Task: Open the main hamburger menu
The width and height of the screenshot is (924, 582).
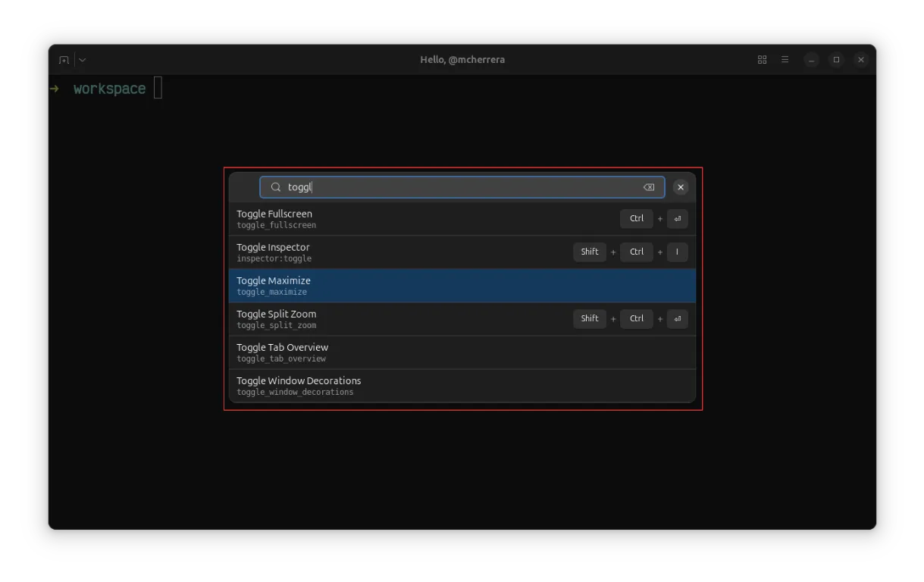Action: click(785, 60)
